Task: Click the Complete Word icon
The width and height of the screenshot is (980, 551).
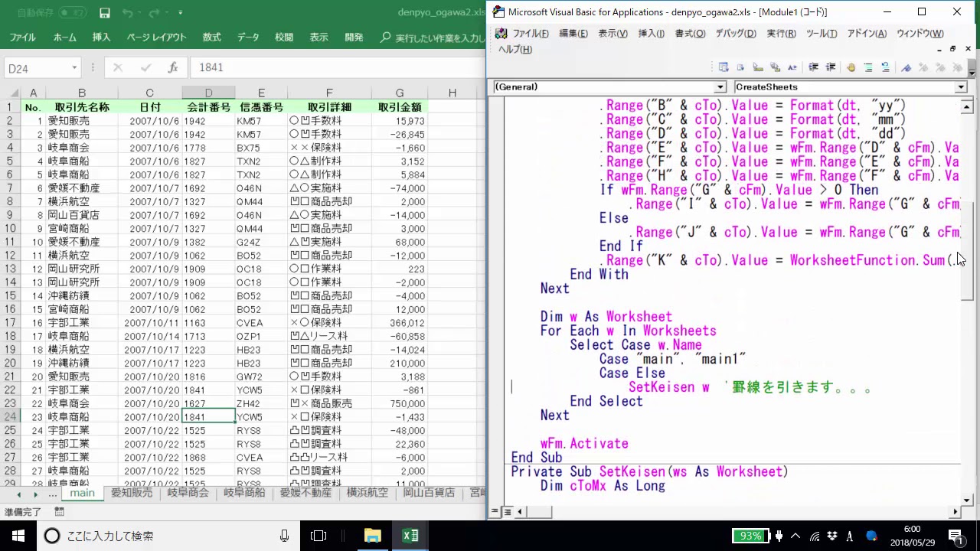Action: click(792, 67)
